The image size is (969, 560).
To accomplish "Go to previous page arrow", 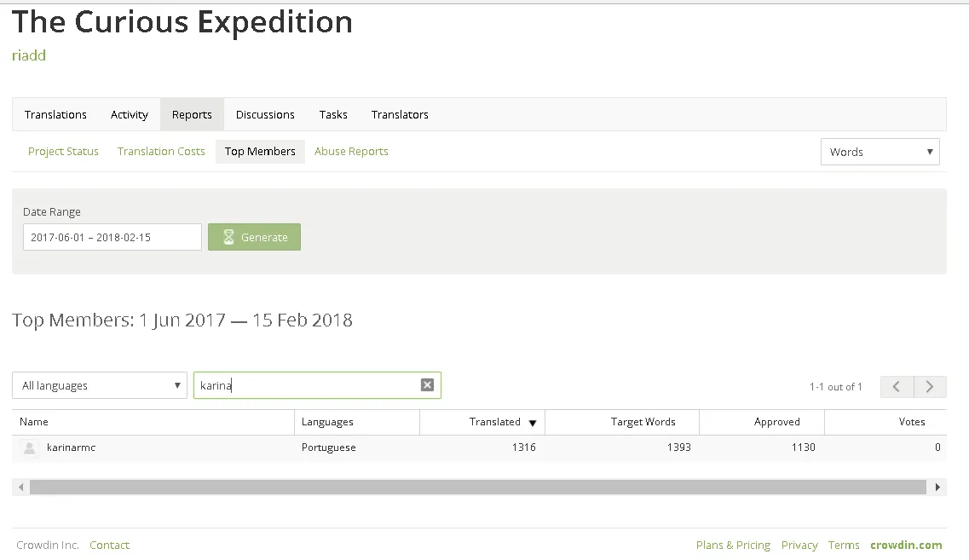I will coord(896,387).
